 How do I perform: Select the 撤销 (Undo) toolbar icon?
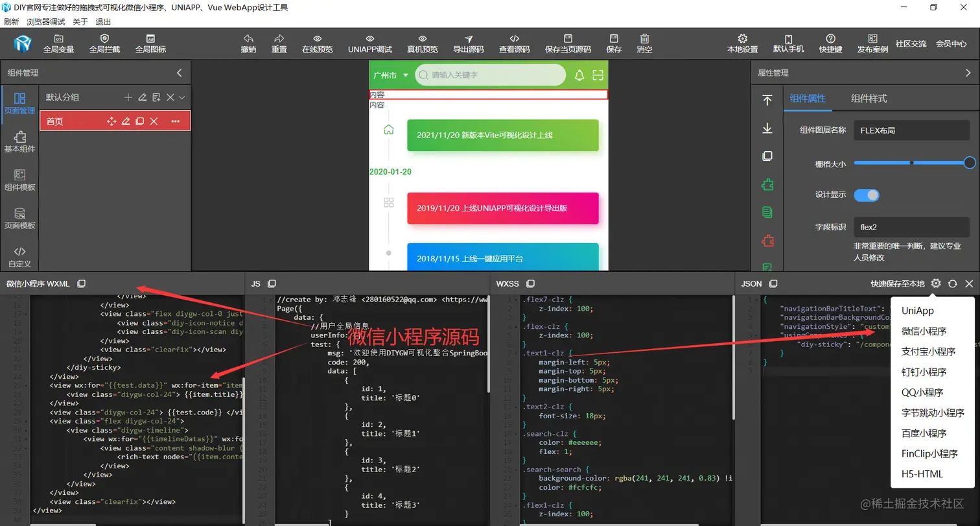(248, 43)
